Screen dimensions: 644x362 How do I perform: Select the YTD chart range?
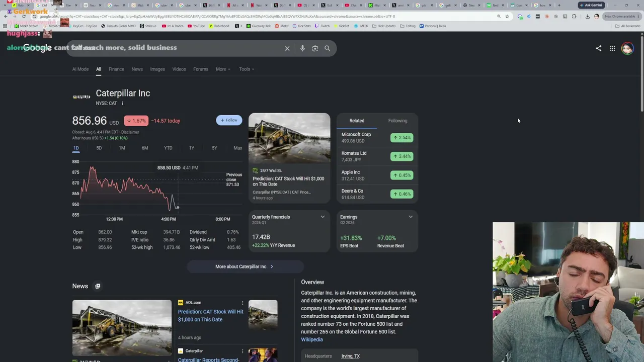168,148
